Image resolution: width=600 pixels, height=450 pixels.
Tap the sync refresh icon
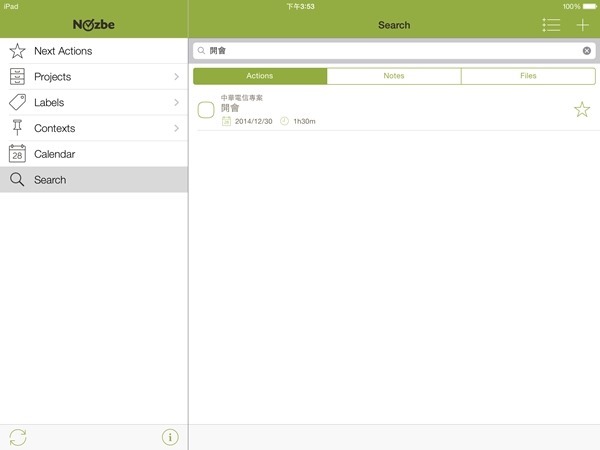pos(18,437)
